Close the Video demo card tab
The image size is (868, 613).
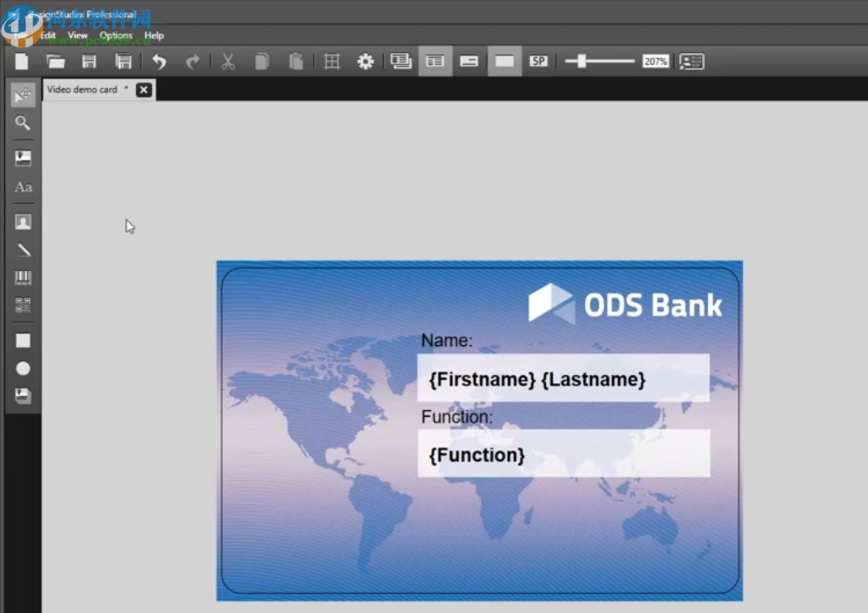point(144,90)
